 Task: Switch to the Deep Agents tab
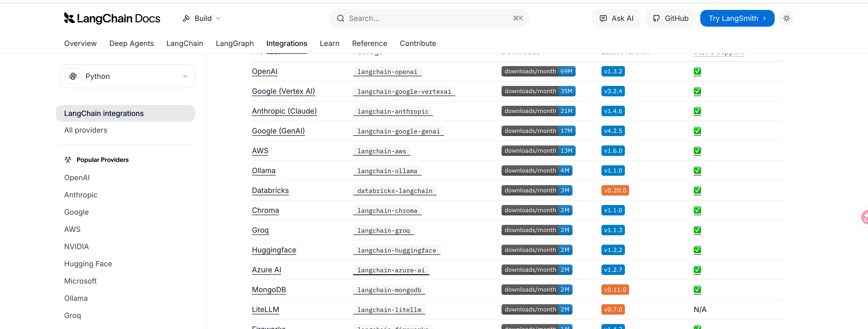131,43
